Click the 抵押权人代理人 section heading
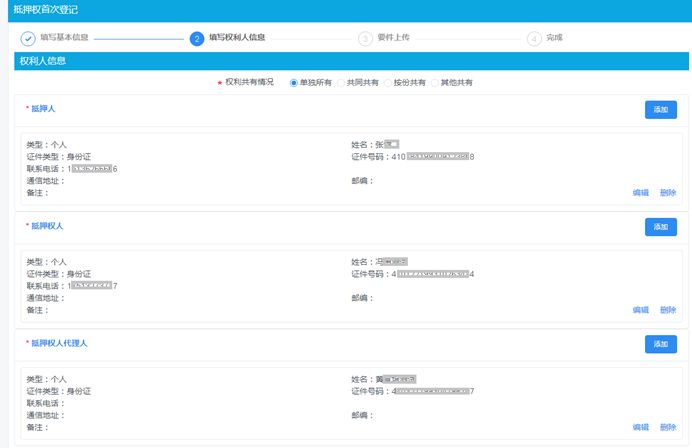The width and height of the screenshot is (692, 448). (59, 343)
